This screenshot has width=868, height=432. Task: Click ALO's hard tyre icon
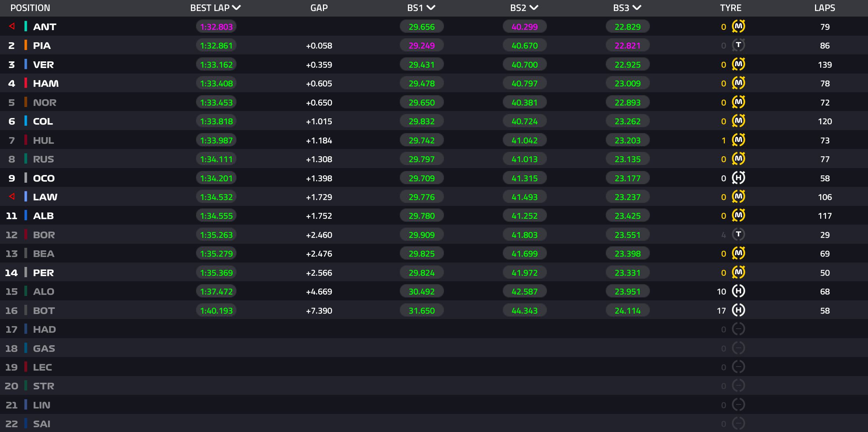738,291
